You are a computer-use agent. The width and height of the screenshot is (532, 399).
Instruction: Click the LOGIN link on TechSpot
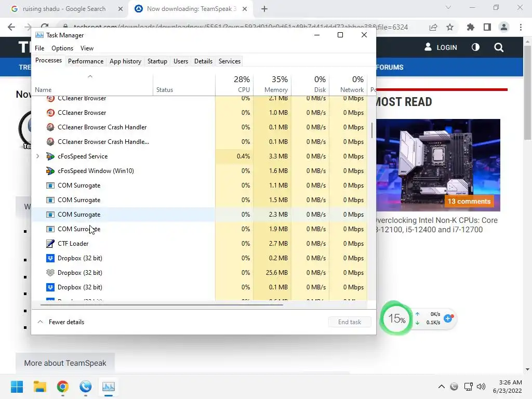click(x=441, y=47)
